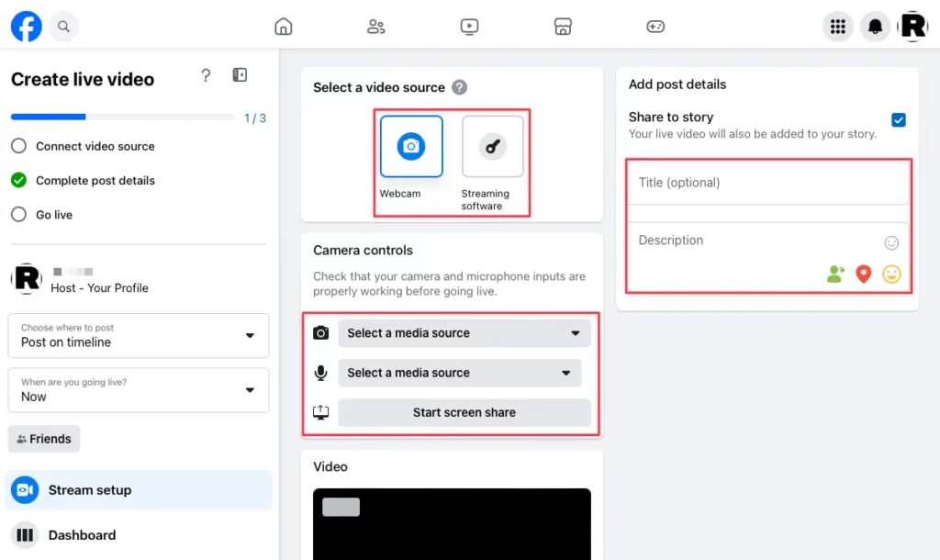Click the Watch video icon in top navigation

click(x=469, y=27)
